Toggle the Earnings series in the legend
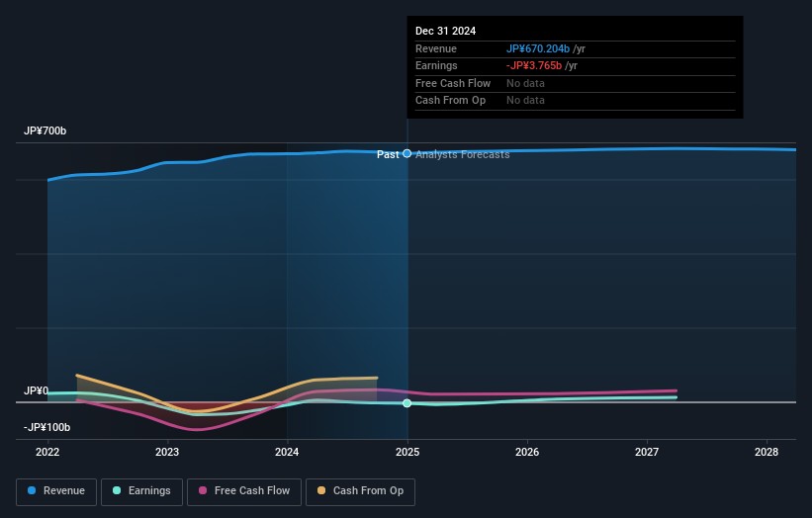Image resolution: width=812 pixels, height=518 pixels. [x=141, y=490]
